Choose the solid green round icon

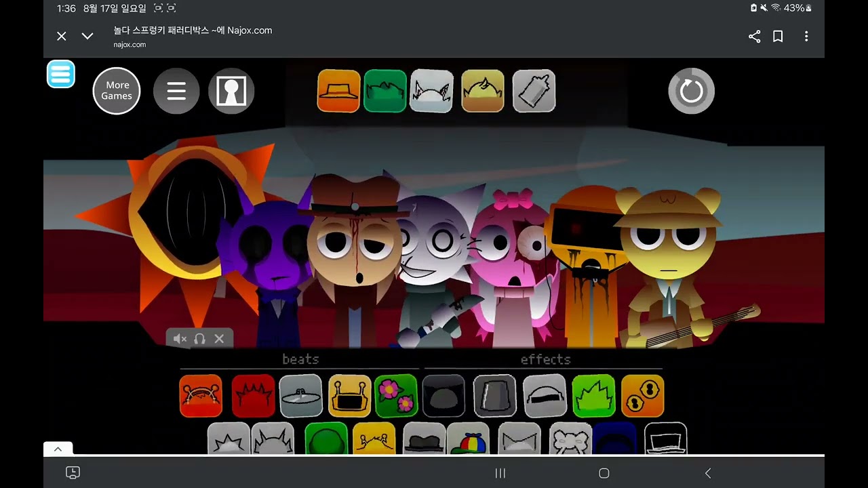[326, 438]
